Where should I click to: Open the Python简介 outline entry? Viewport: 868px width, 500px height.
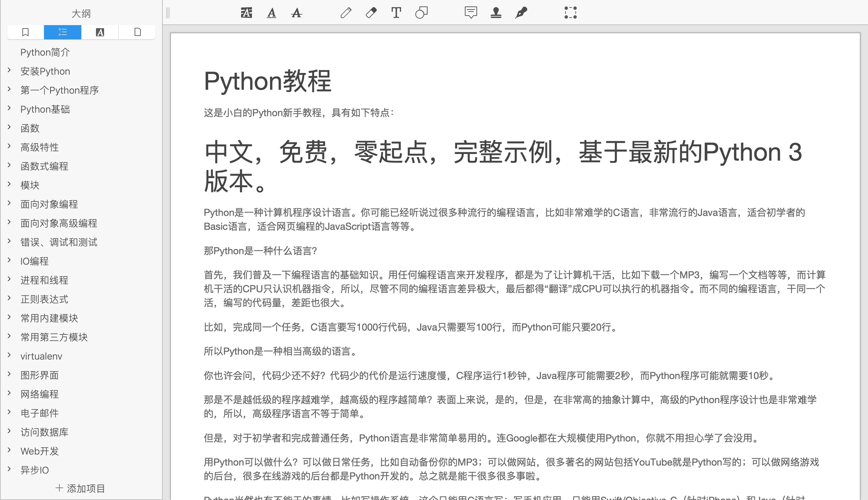point(45,52)
